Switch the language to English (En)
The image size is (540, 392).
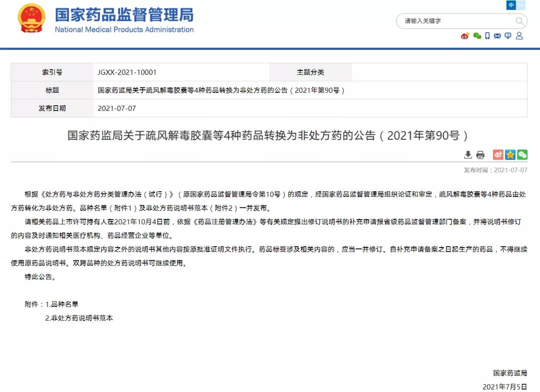pos(521,5)
